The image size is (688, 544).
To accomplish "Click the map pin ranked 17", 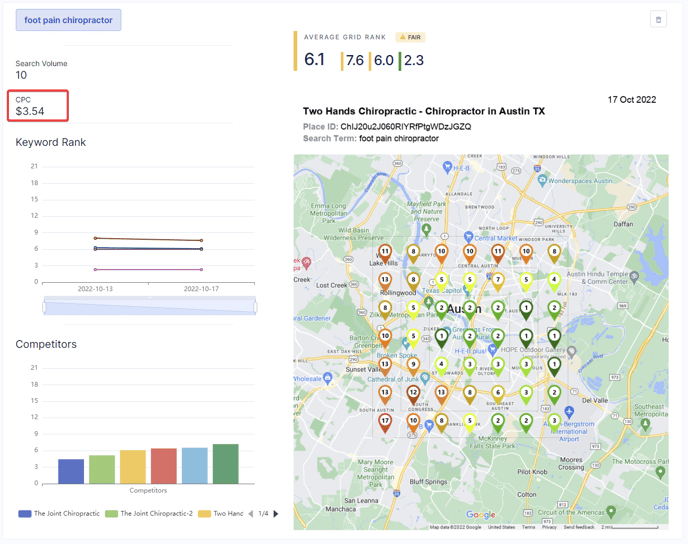I will [385, 421].
